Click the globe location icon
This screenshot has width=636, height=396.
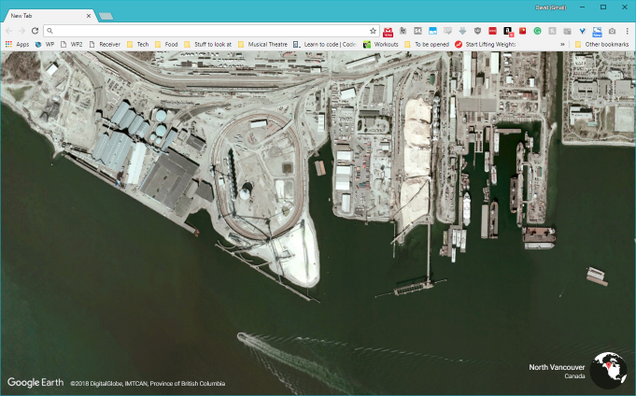608,370
